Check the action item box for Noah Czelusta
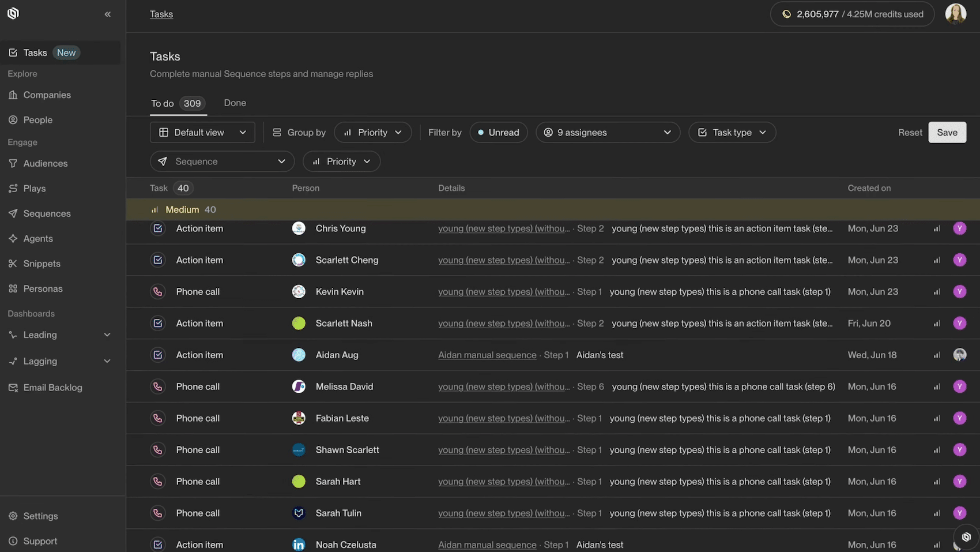980x552 pixels. [x=157, y=545]
